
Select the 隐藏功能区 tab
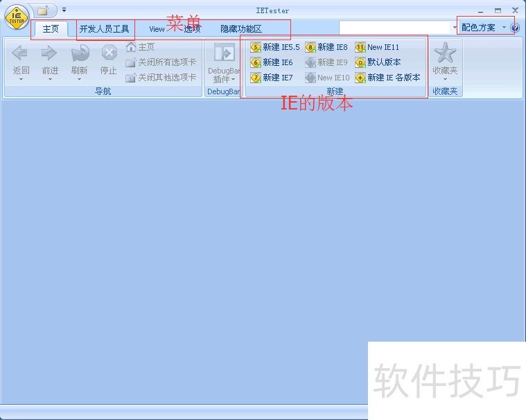pyautogui.click(x=241, y=29)
